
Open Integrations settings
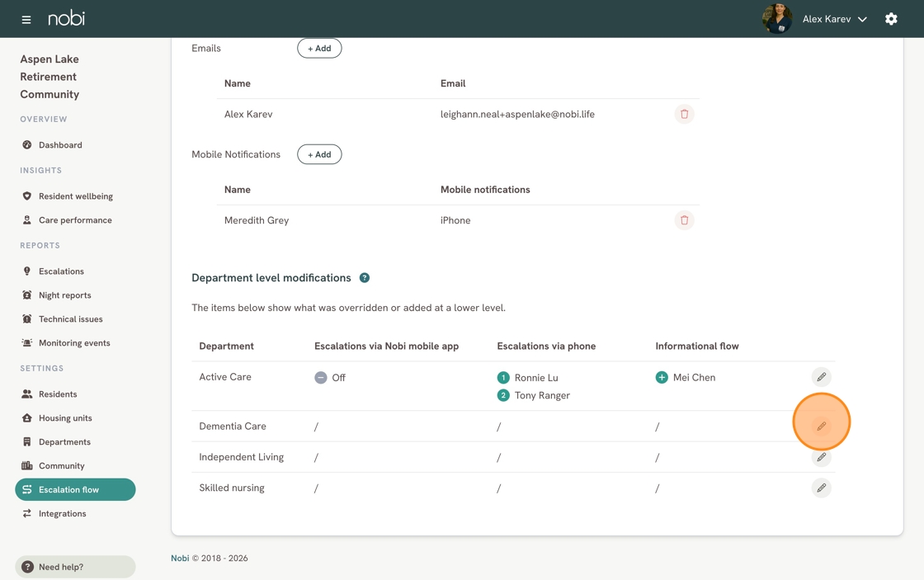pyautogui.click(x=75, y=513)
